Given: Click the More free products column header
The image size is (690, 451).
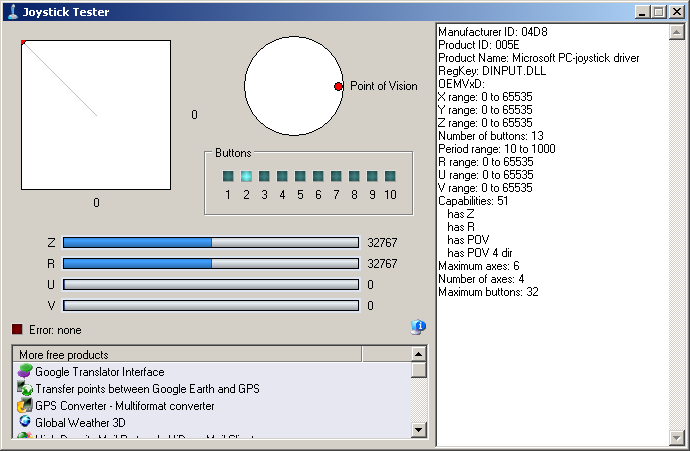Looking at the screenshot, I should (x=186, y=354).
